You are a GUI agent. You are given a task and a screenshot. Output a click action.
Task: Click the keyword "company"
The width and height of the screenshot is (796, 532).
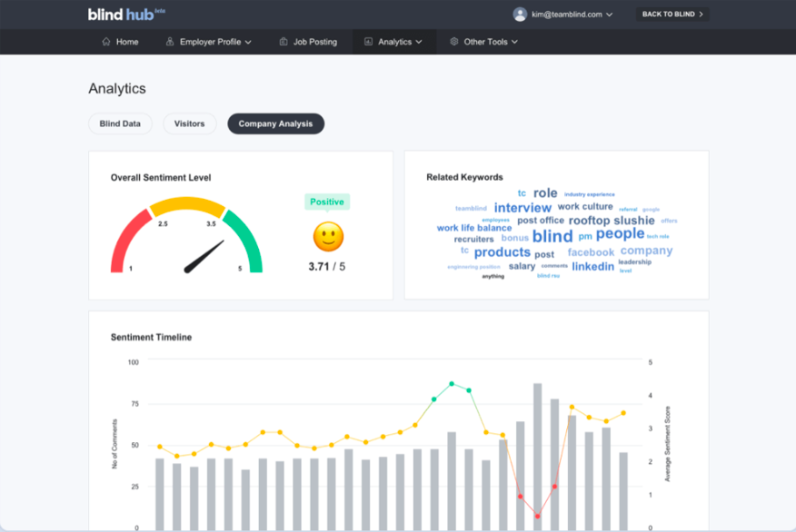(646, 251)
